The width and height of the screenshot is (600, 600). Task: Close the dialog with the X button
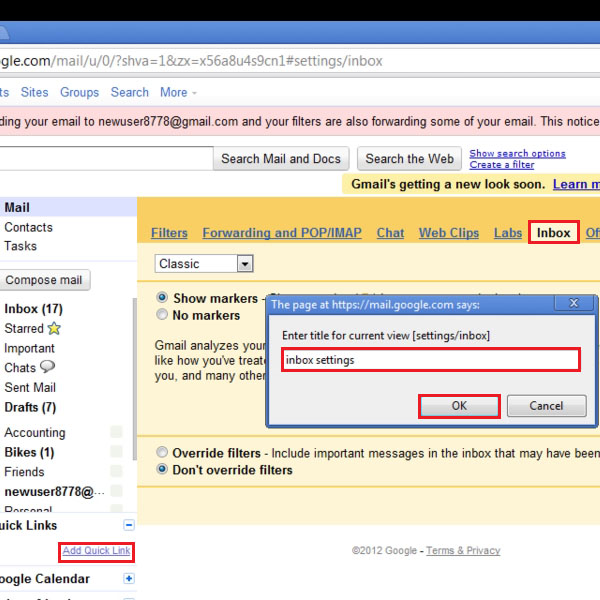[574, 303]
